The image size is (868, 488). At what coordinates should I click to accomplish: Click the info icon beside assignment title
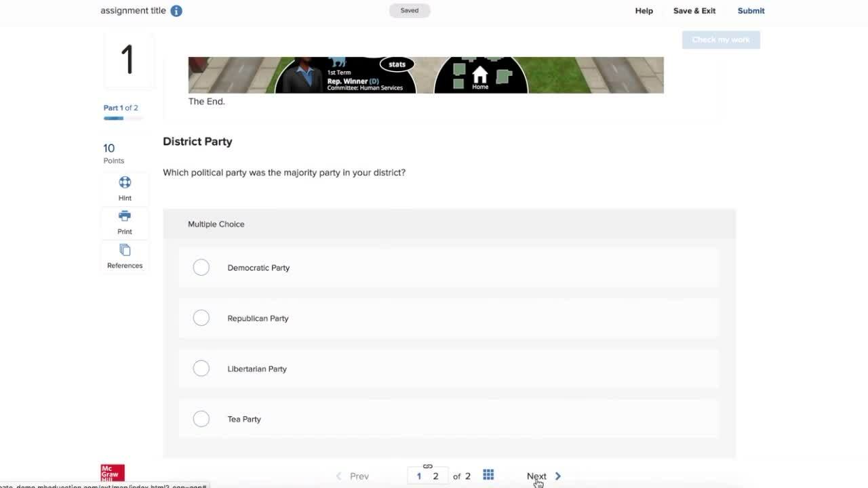(x=176, y=11)
